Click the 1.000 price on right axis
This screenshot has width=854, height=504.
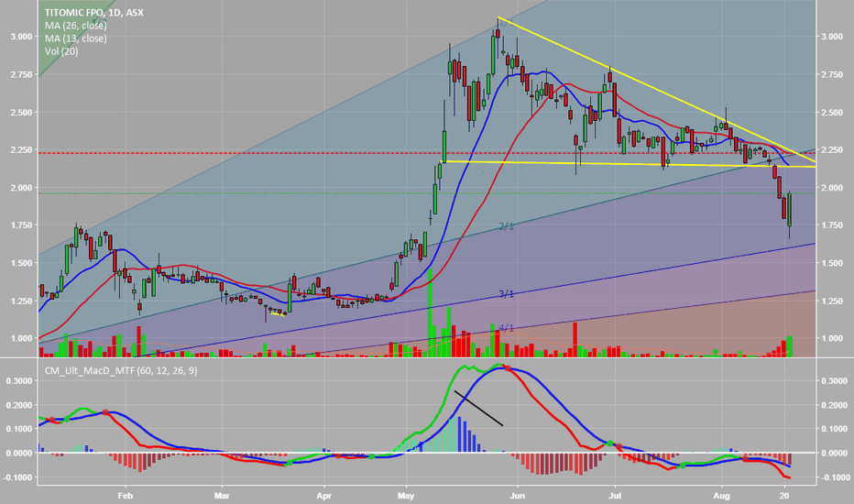(832, 338)
